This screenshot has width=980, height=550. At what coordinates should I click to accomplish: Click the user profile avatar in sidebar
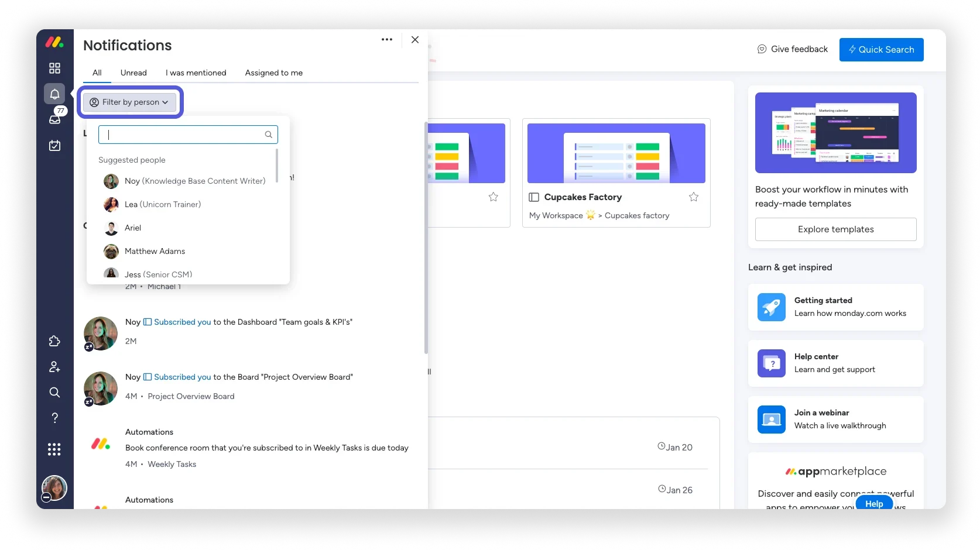tap(54, 488)
